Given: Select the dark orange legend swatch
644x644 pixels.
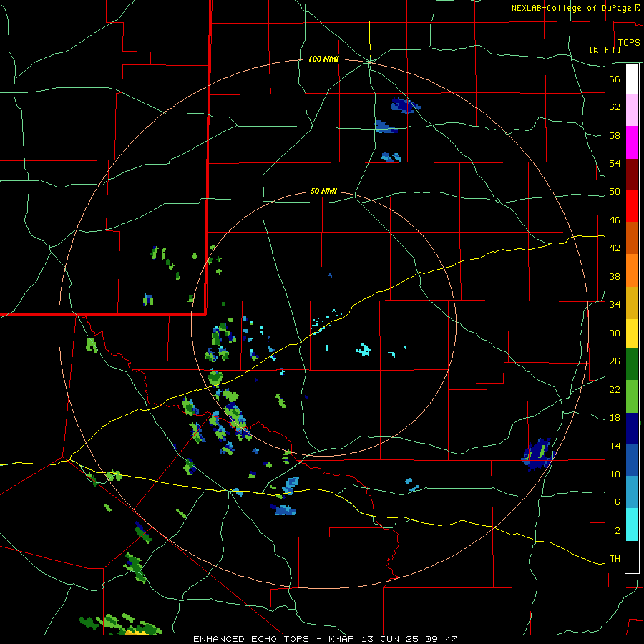Looking at the screenshot, I should click(x=632, y=238).
